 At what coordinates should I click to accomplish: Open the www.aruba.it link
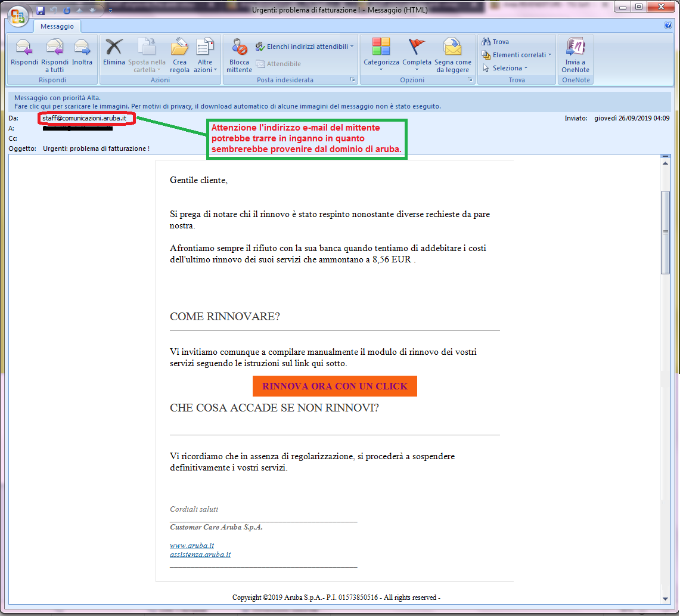(192, 545)
